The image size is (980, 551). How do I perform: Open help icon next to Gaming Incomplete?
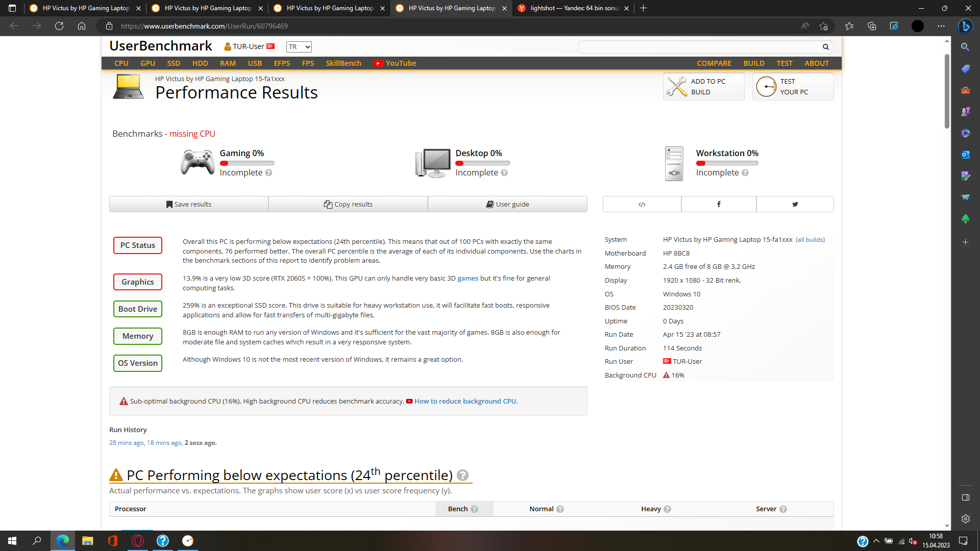268,173
